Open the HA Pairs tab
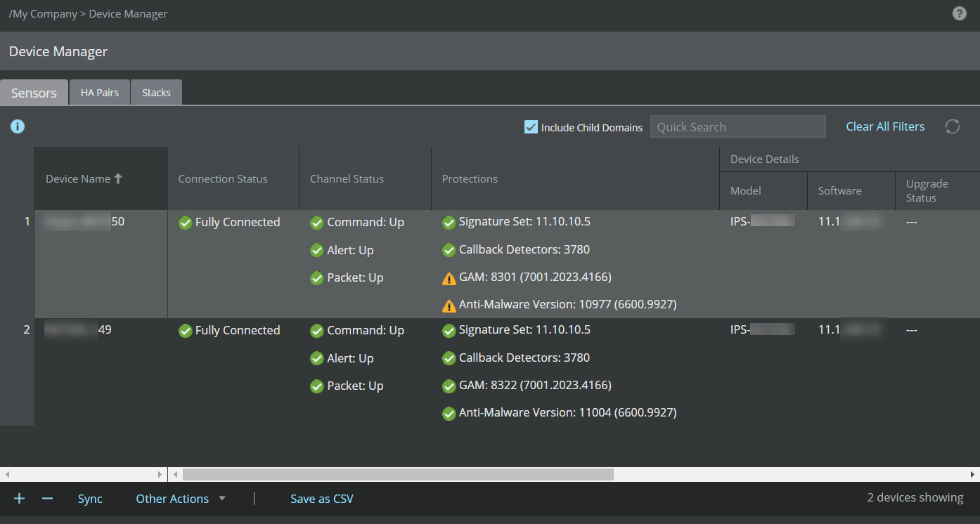The image size is (980, 524). [x=100, y=93]
